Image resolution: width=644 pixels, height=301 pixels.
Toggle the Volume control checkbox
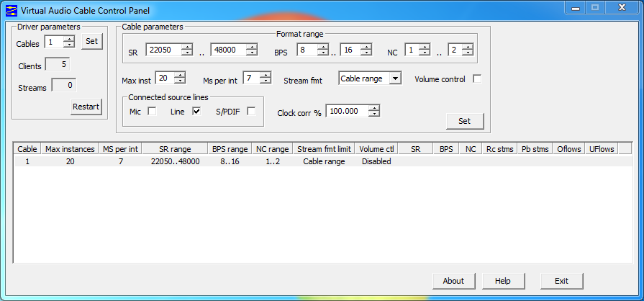tap(477, 79)
